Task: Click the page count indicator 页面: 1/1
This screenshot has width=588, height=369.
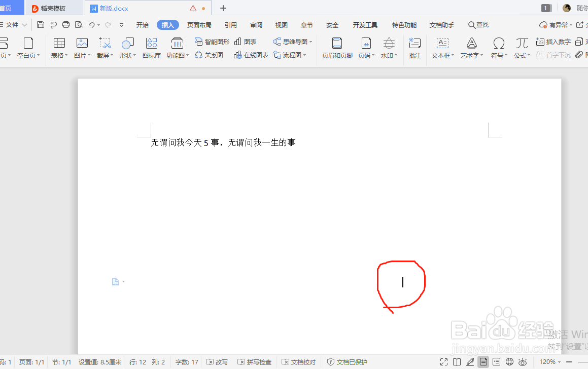Action: point(31,362)
